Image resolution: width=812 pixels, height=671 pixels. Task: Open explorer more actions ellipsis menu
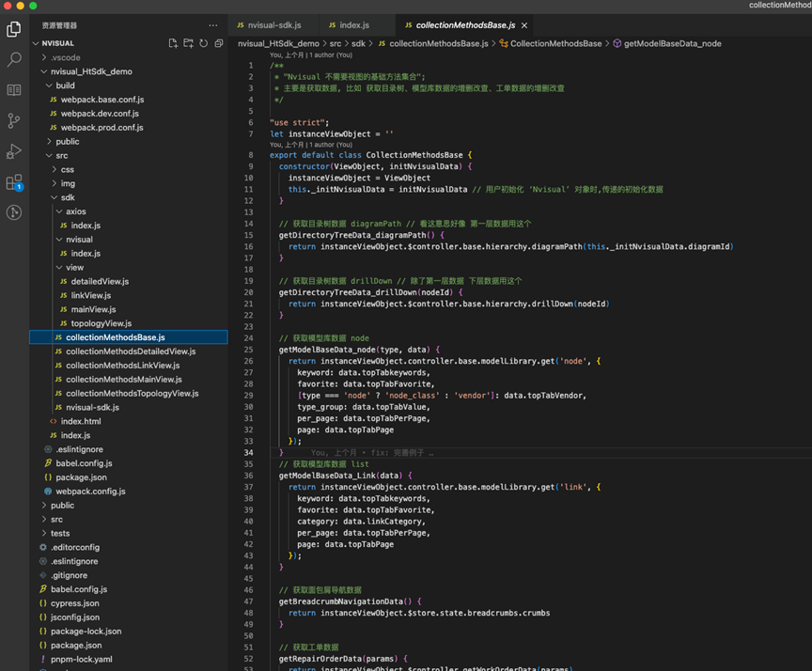[x=213, y=25]
